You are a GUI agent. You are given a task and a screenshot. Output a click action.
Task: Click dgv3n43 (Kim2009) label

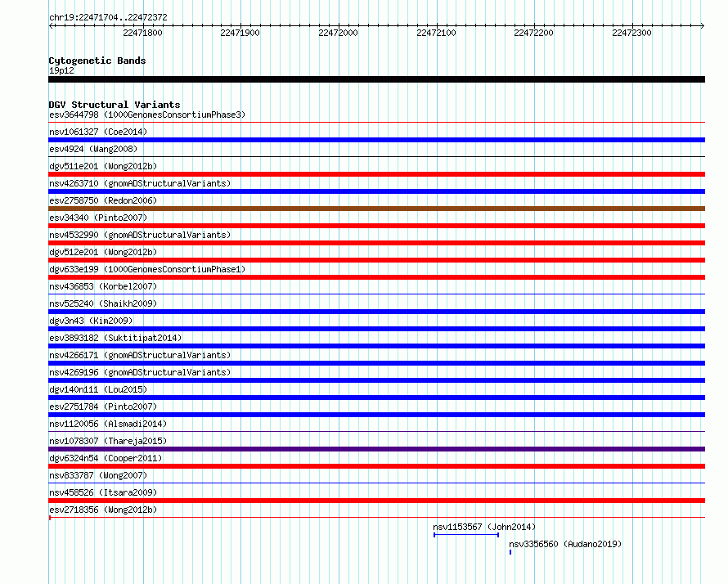(x=91, y=321)
